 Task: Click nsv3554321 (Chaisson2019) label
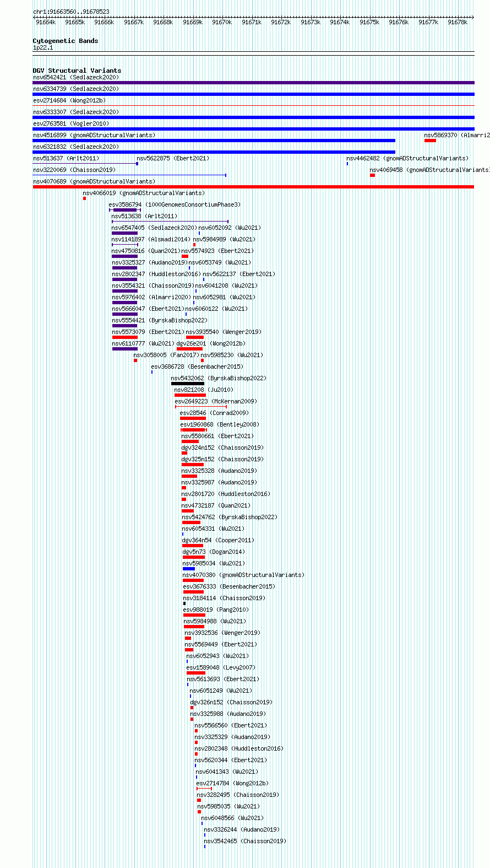coord(153,285)
